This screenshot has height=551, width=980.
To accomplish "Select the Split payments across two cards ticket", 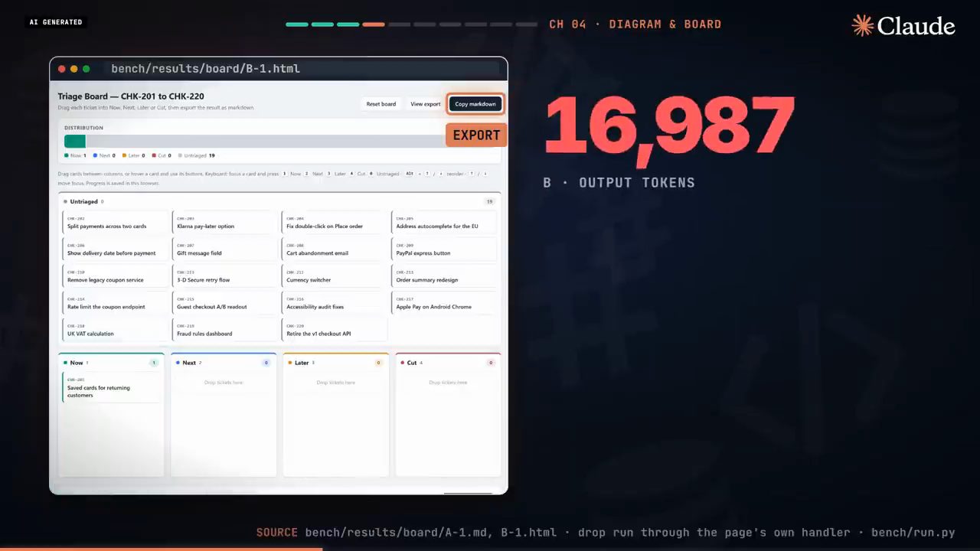I will tap(115, 223).
